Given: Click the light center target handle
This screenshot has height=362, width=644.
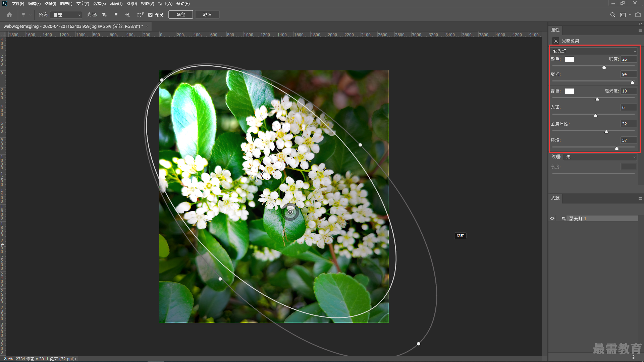Looking at the screenshot, I should click(x=290, y=212).
